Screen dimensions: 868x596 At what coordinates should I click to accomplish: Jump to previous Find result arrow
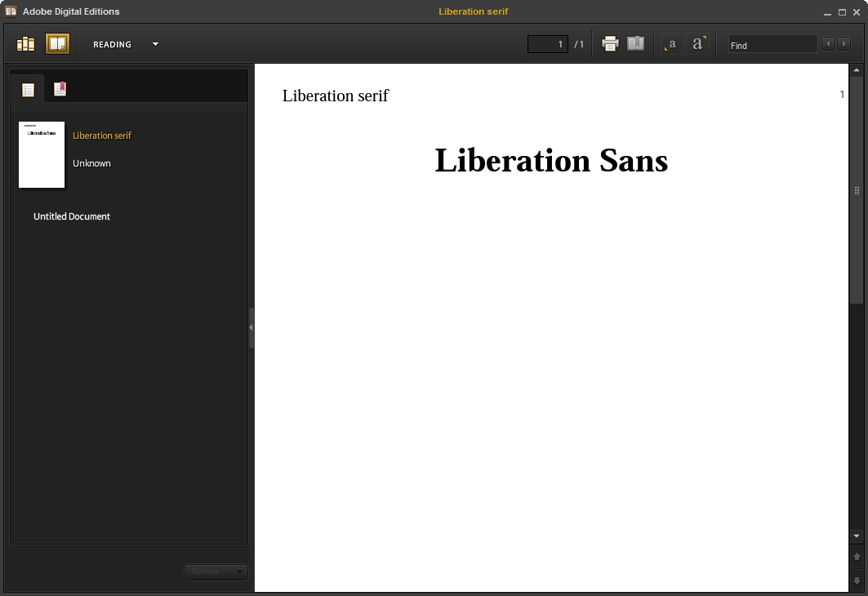click(x=828, y=44)
